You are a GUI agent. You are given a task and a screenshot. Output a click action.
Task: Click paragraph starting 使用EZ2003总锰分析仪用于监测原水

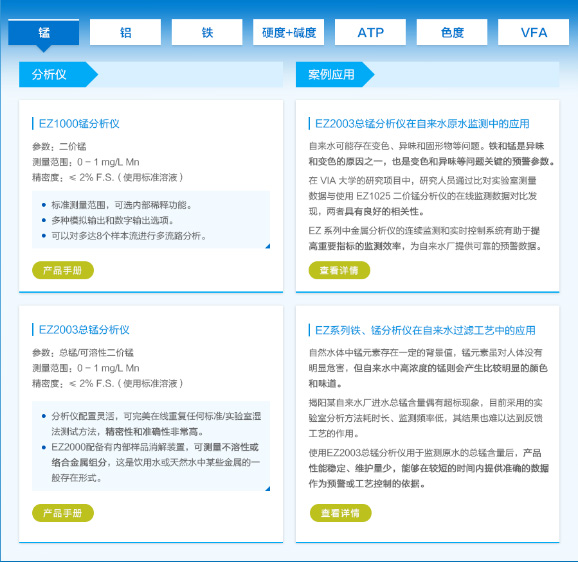pyautogui.click(x=429, y=468)
